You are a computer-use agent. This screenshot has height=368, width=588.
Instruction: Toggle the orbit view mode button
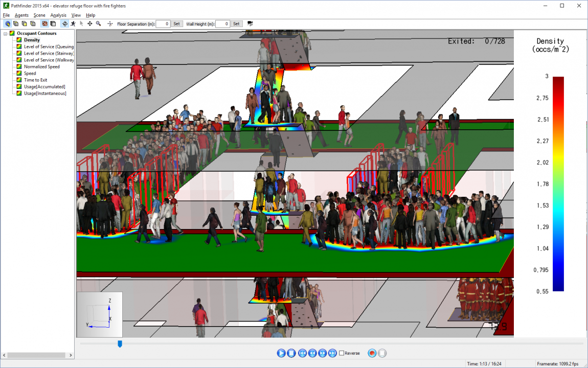point(65,24)
